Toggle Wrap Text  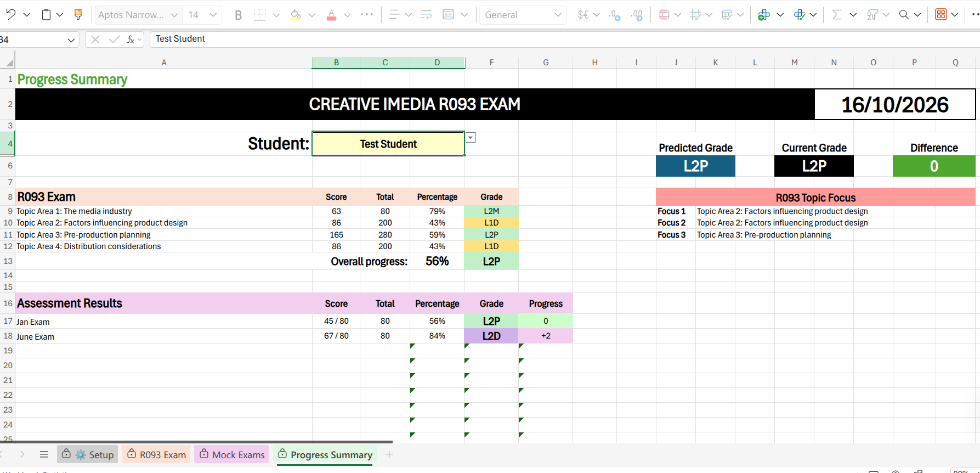(x=426, y=15)
